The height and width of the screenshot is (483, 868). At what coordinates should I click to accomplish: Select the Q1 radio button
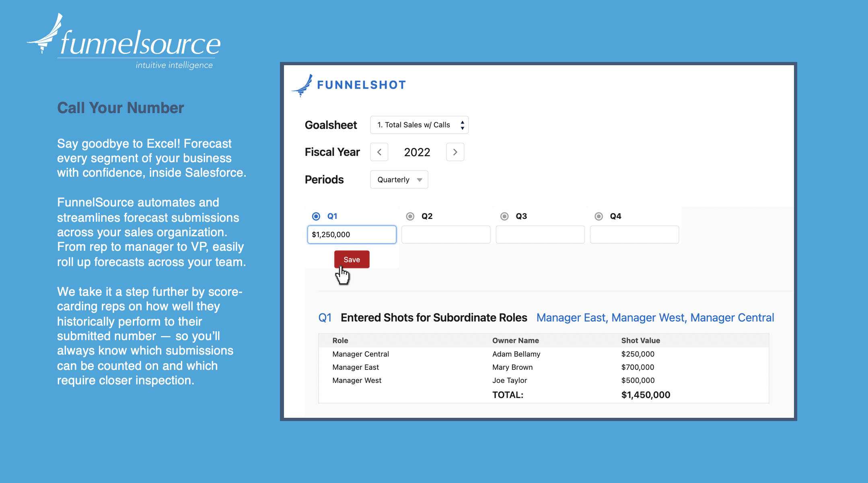click(x=316, y=217)
